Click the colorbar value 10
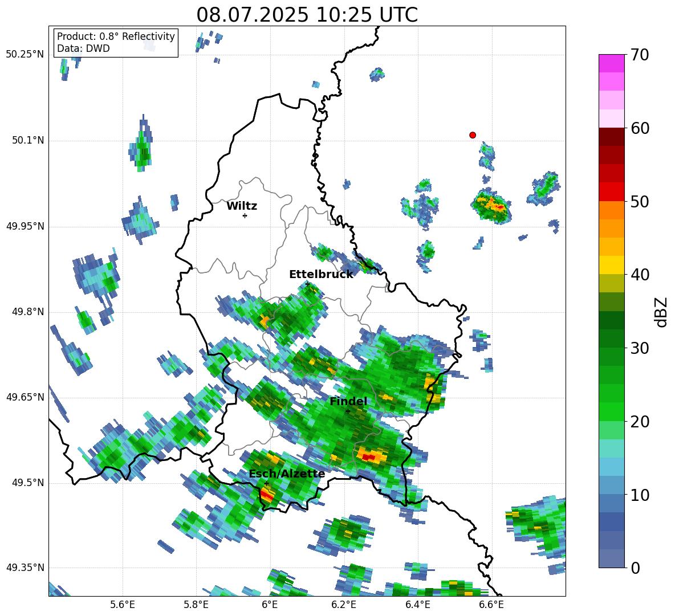675x616 pixels. tap(640, 495)
